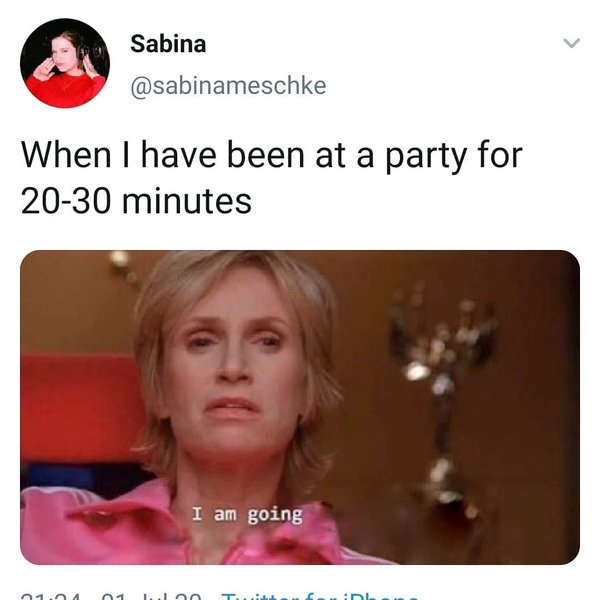Image resolution: width=600 pixels, height=600 pixels.
Task: Click the 'I am going' subtitle caption
Action: [247, 514]
